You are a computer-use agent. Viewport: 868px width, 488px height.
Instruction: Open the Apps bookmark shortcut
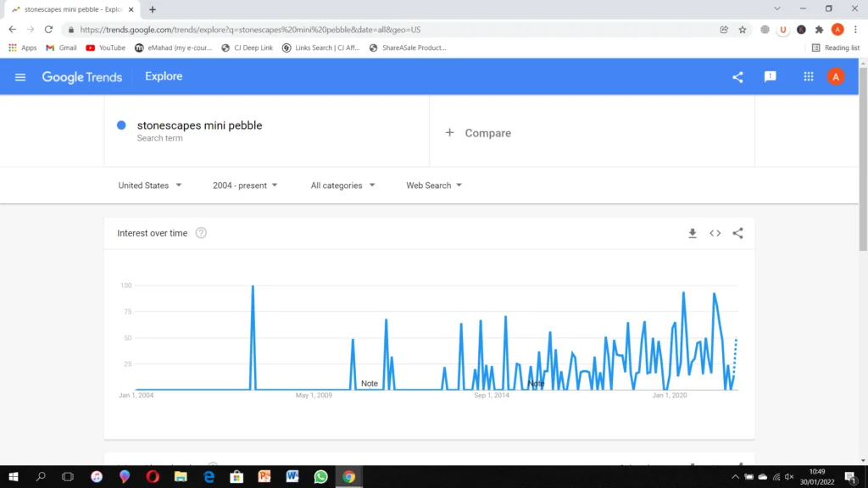click(x=23, y=47)
